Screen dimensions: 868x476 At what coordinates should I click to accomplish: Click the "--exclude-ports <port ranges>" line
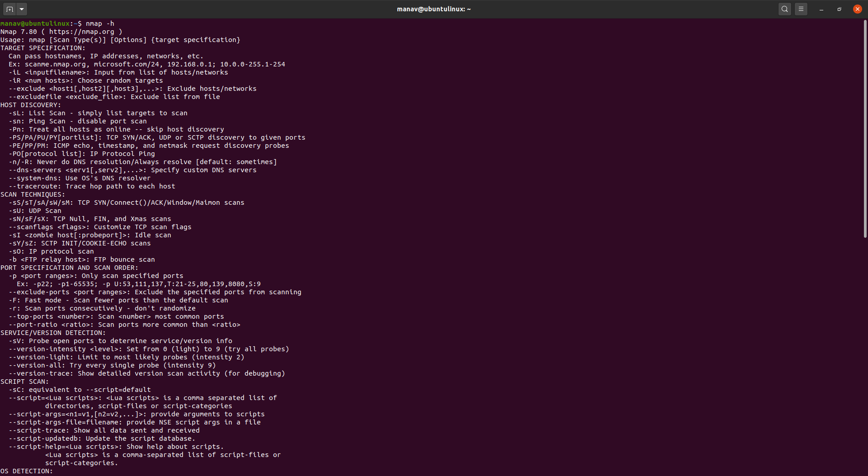[155, 292]
